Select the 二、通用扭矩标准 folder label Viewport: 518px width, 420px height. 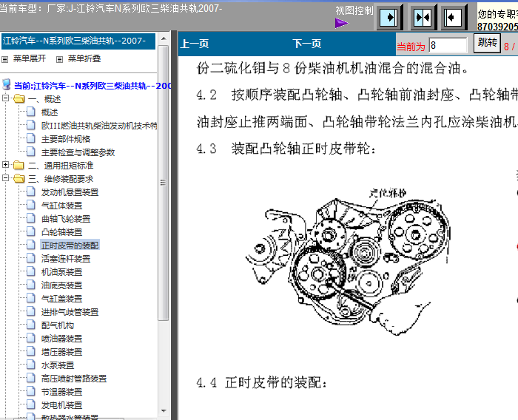click(61, 166)
